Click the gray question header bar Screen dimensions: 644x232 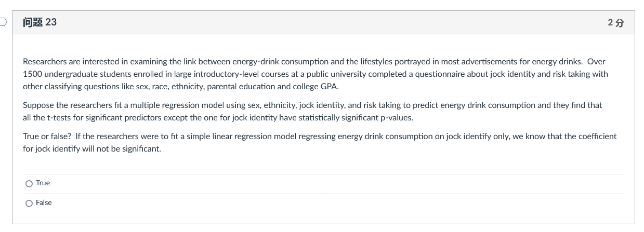tap(322, 22)
